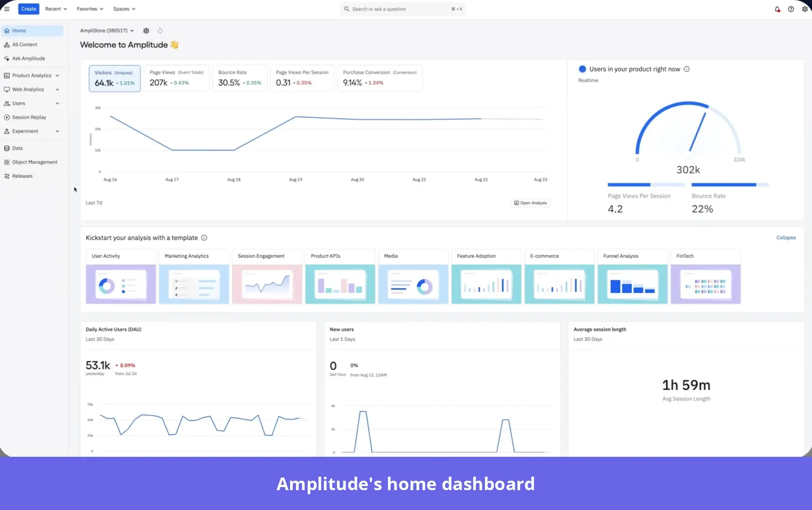Image resolution: width=812 pixels, height=510 pixels.
Task: Expand the Product Analytics section chevron
Action: (57, 76)
